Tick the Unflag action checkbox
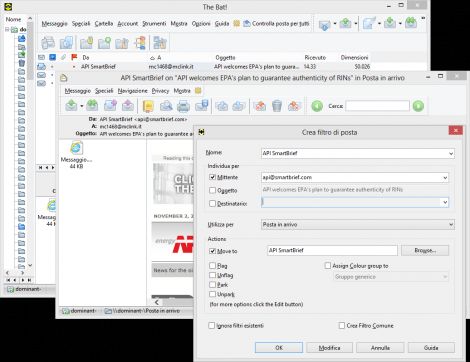 tap(212, 275)
